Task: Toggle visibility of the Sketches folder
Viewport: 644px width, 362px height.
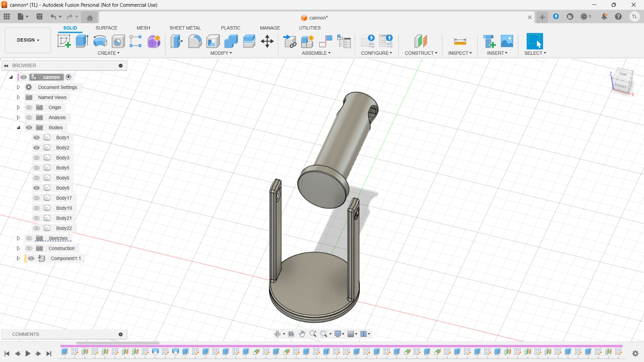Action: [x=29, y=238]
